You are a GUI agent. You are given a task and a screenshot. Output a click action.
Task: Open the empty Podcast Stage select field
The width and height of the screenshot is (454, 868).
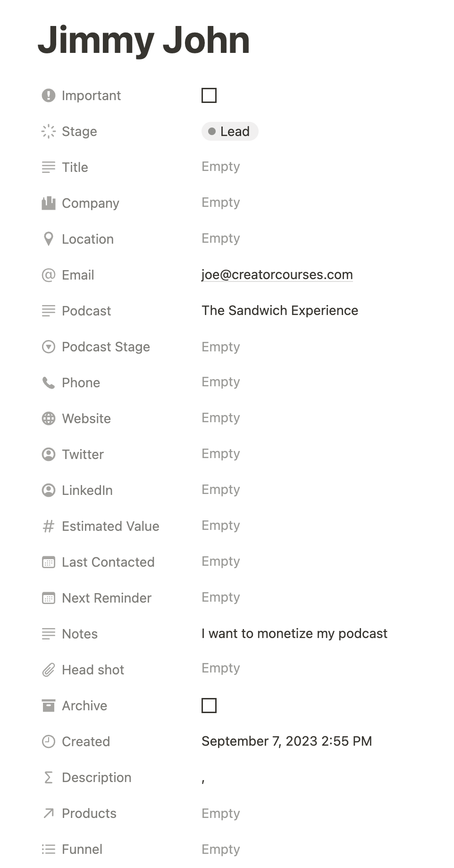pyautogui.click(x=220, y=347)
